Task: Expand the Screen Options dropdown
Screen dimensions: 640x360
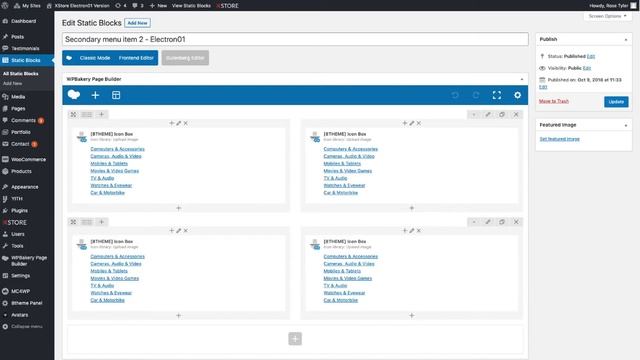Action: 607,16
